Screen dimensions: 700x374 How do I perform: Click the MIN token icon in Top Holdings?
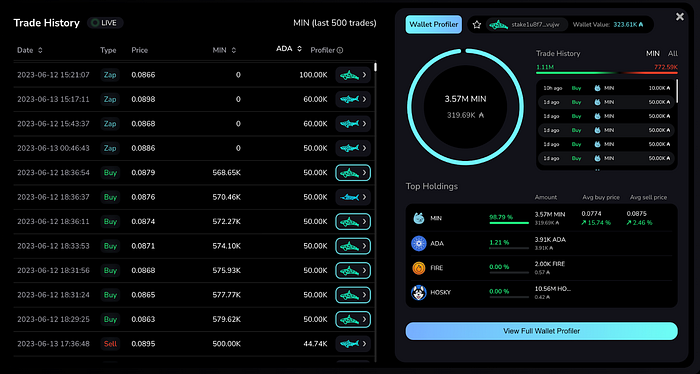pyautogui.click(x=419, y=218)
